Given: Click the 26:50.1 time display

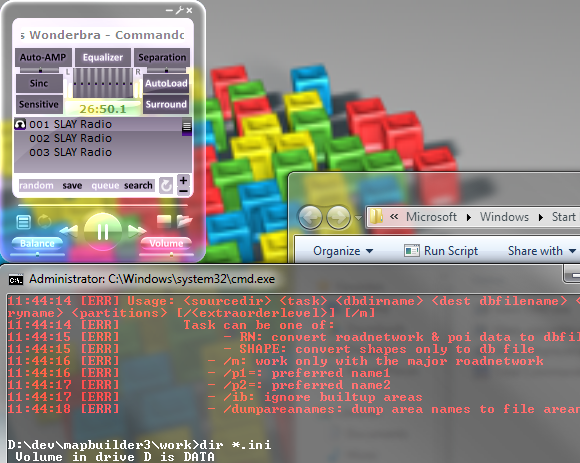Looking at the screenshot, I should 103,109.
